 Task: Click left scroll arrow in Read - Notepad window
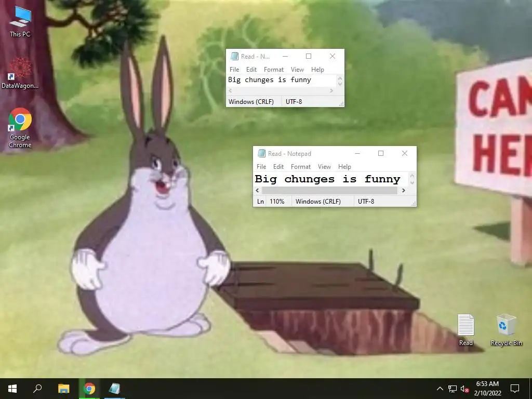click(x=257, y=190)
